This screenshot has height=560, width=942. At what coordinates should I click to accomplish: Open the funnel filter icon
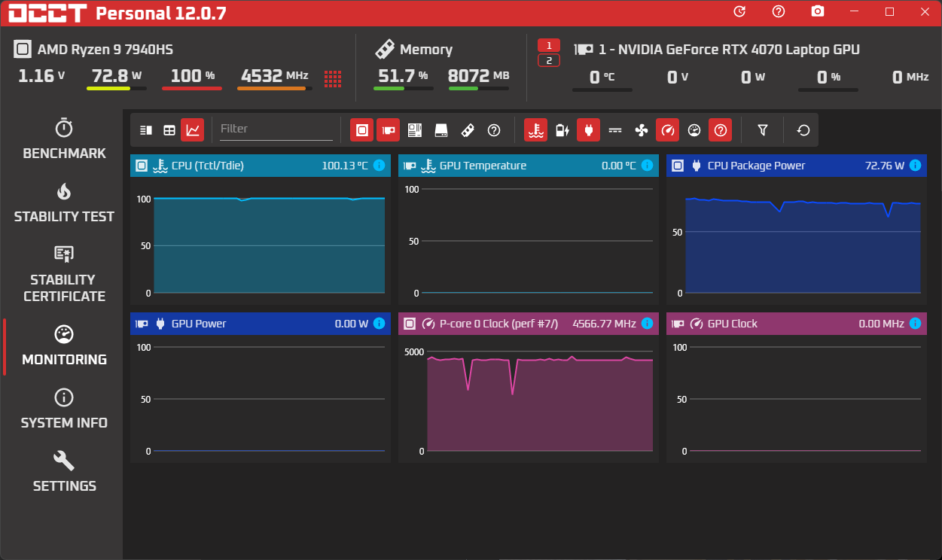[x=763, y=129]
